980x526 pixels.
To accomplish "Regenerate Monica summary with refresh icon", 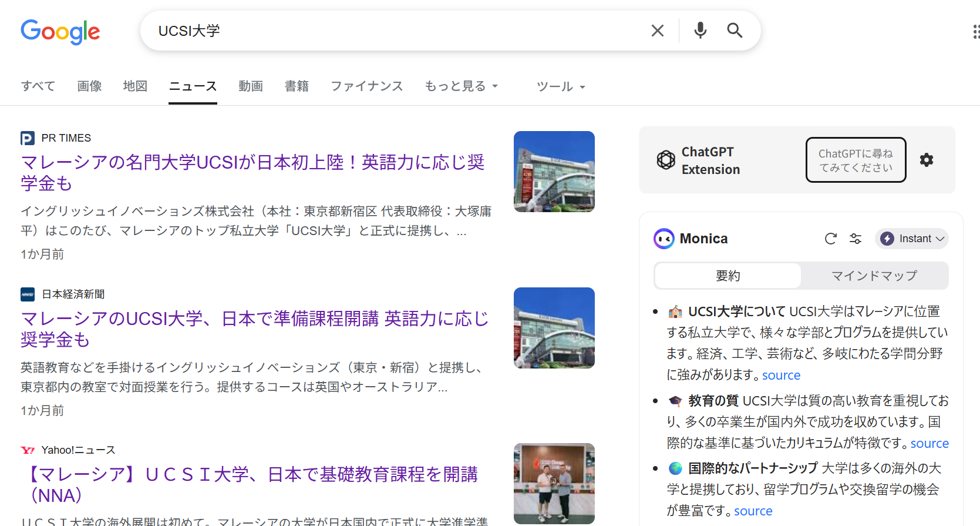I will [830, 239].
